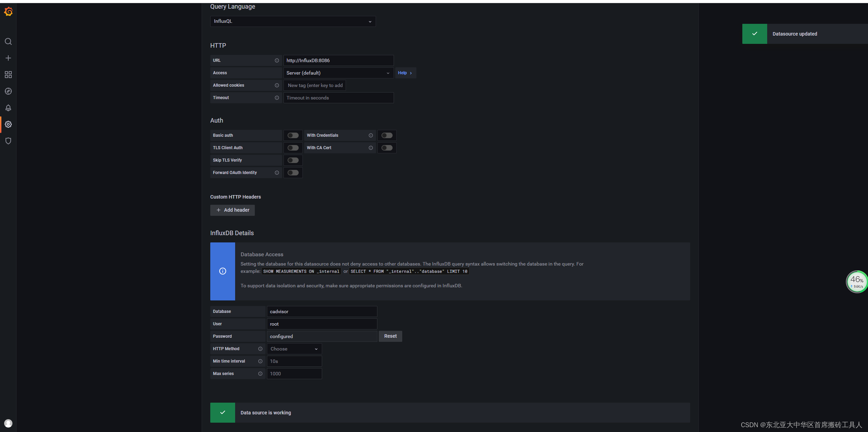Click the HTTP section heading
Screen dimensions: 868x432
218,46
